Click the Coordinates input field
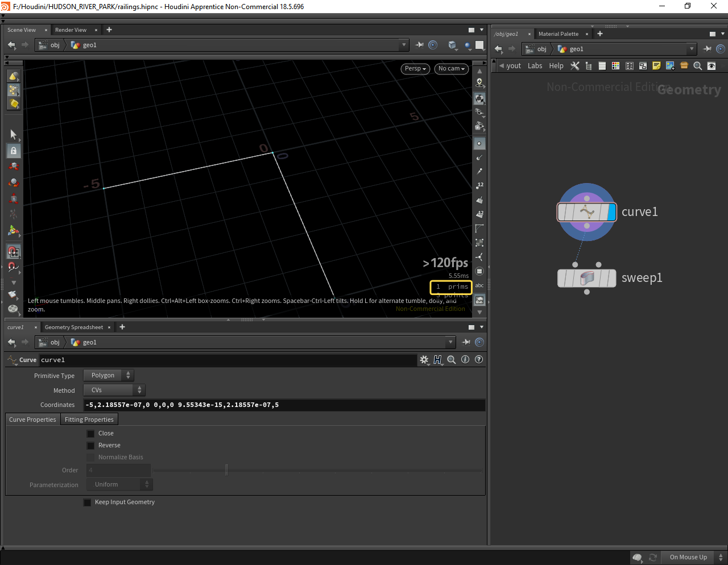728x565 pixels. pyautogui.click(x=284, y=405)
